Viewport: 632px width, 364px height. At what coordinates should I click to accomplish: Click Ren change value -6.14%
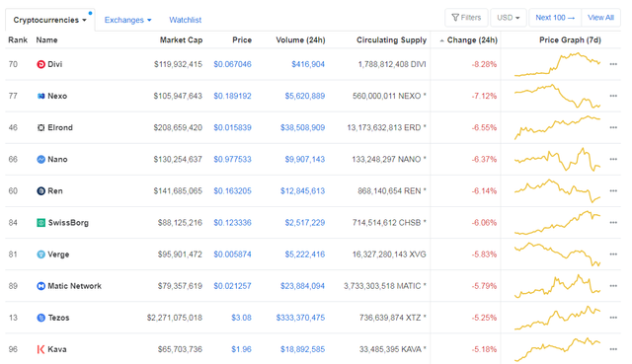tap(484, 191)
